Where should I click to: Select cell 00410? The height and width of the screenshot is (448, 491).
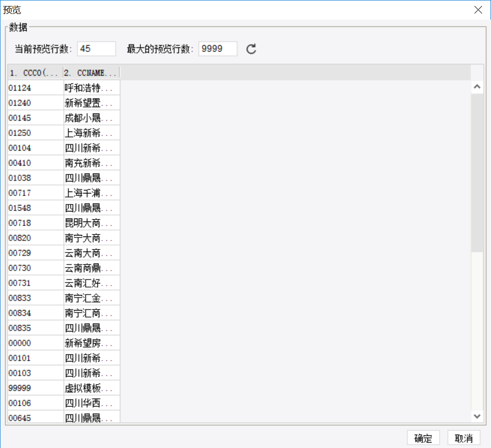35,163
